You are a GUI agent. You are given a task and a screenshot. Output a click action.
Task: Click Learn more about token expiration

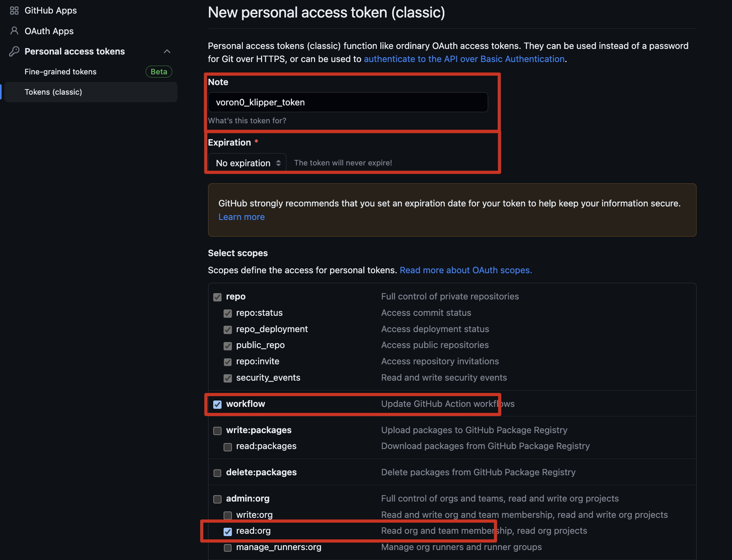(241, 217)
